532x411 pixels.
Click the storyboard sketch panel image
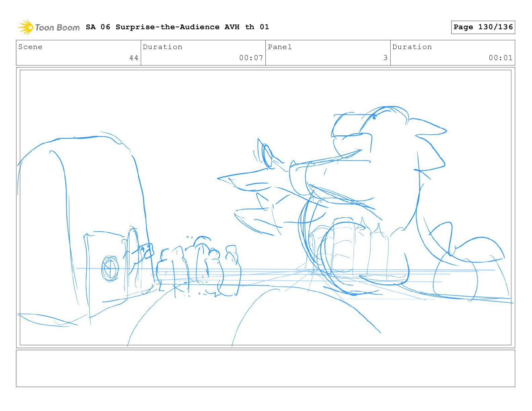tap(266, 208)
